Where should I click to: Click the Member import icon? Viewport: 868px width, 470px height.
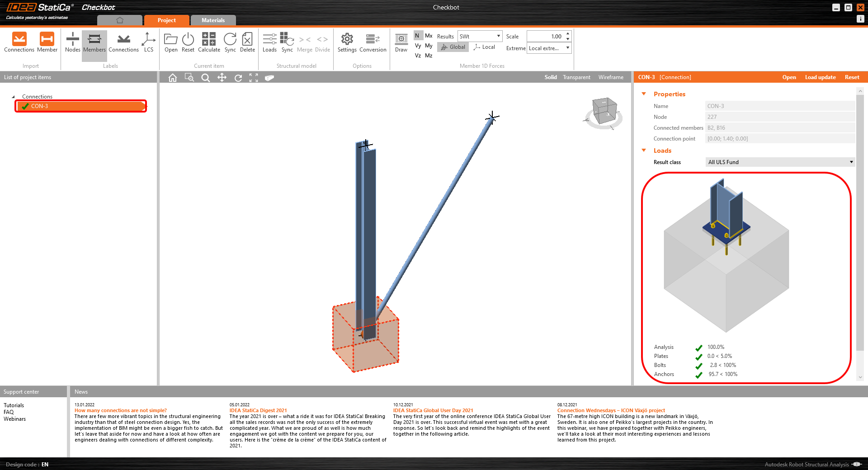click(x=47, y=43)
